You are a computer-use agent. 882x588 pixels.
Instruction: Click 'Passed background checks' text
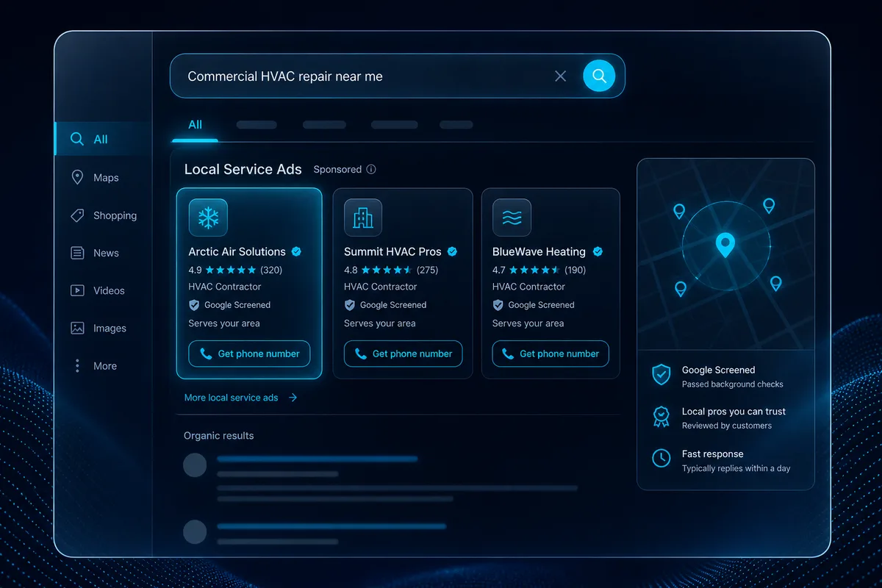point(732,384)
